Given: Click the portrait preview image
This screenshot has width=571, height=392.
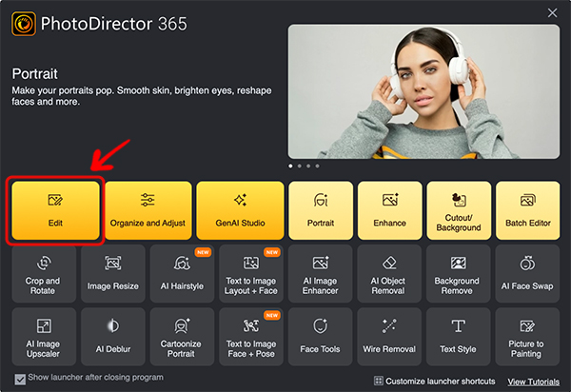Looking at the screenshot, I should coord(423,91).
